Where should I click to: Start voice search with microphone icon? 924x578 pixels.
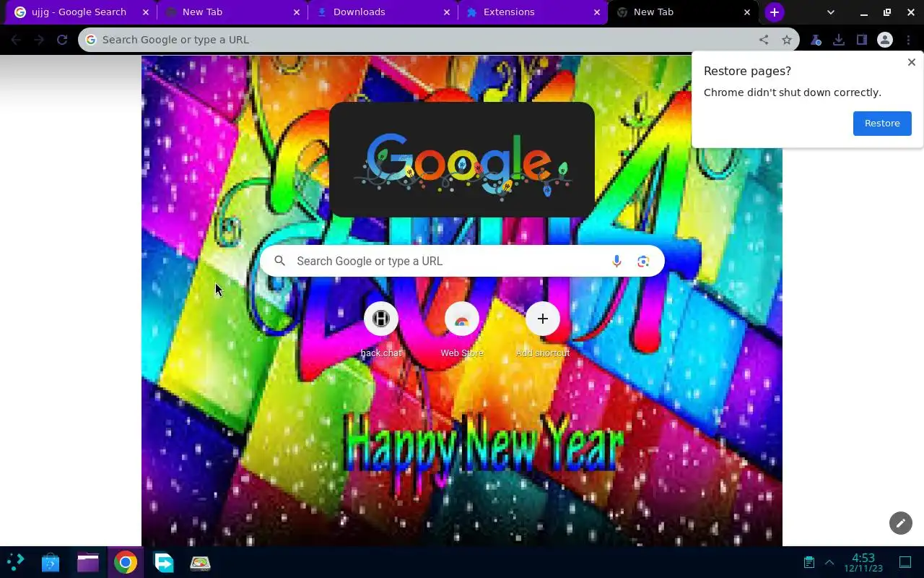[616, 261]
